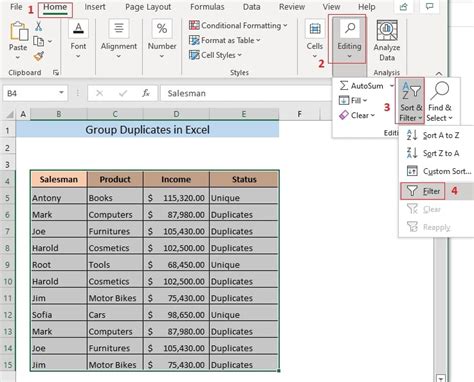Expand the Copy dropdown arrow
The height and width of the screenshot is (382, 474).
50,42
